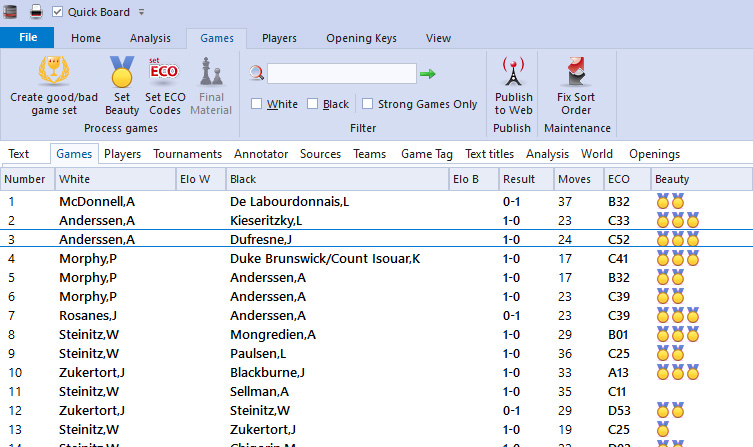Image resolution: width=753 pixels, height=447 pixels.
Task: Click Create good/bad game set icon
Action: [56, 71]
